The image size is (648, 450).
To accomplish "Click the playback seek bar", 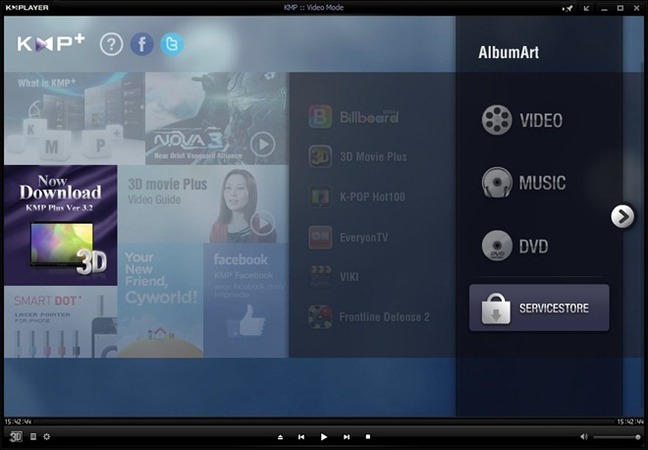I will click(x=324, y=422).
